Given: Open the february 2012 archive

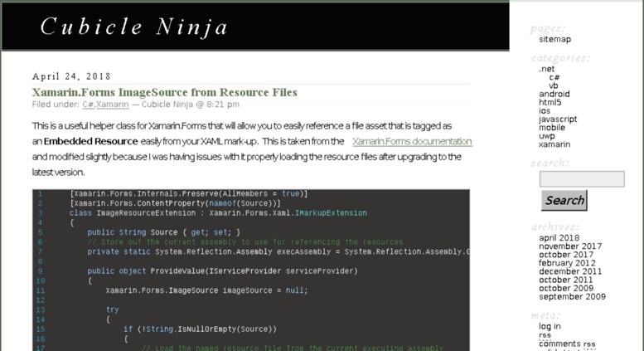Looking at the screenshot, I should pos(567,263).
